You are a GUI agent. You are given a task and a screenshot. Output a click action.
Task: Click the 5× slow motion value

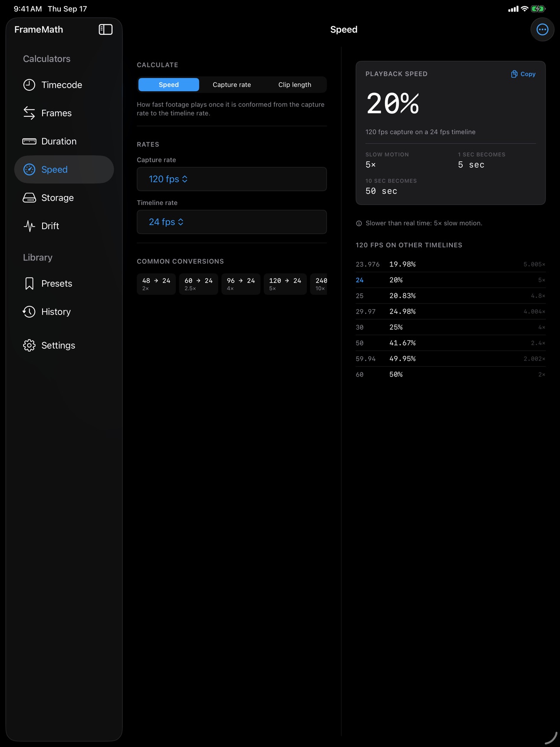click(371, 165)
